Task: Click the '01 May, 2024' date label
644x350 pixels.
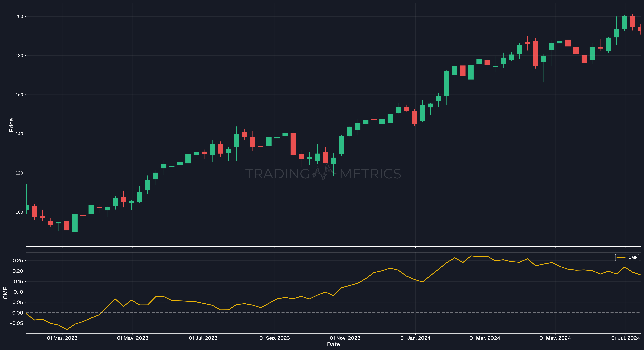Action: (555, 338)
